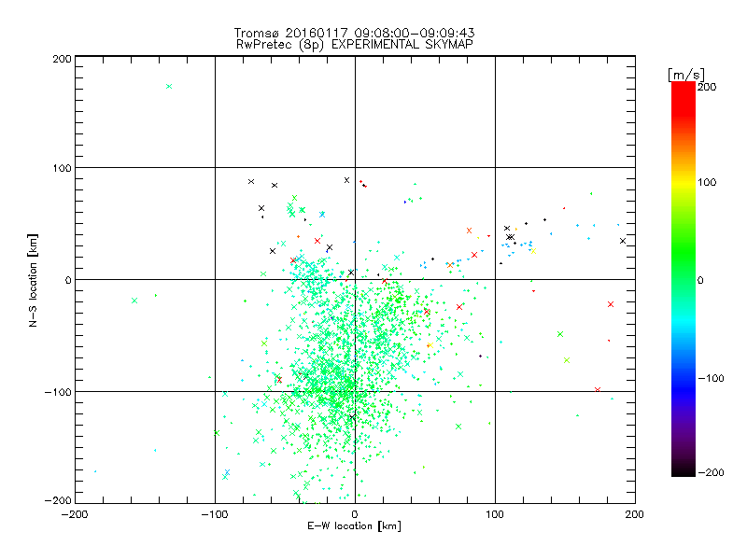This screenshot has height=560, width=747.
Task: Click the black X marker at far right edge
Action: point(623,241)
